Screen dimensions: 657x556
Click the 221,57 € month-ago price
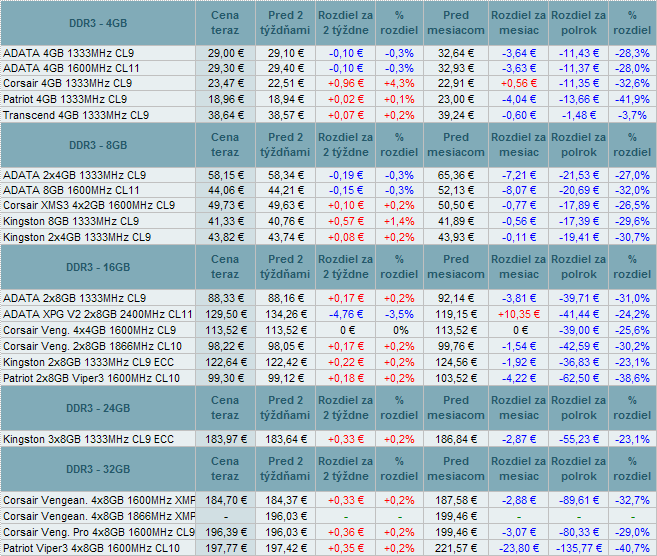456,548
